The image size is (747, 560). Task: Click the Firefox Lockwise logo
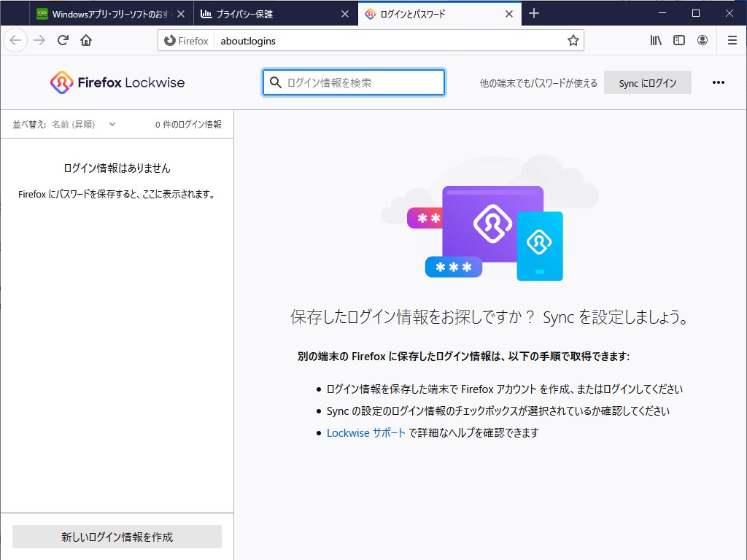(x=117, y=82)
